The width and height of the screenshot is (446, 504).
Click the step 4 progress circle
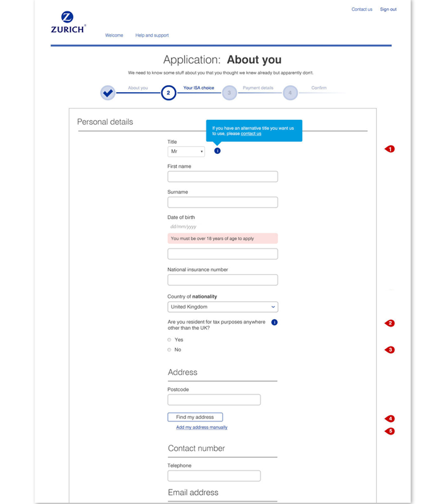[290, 93]
